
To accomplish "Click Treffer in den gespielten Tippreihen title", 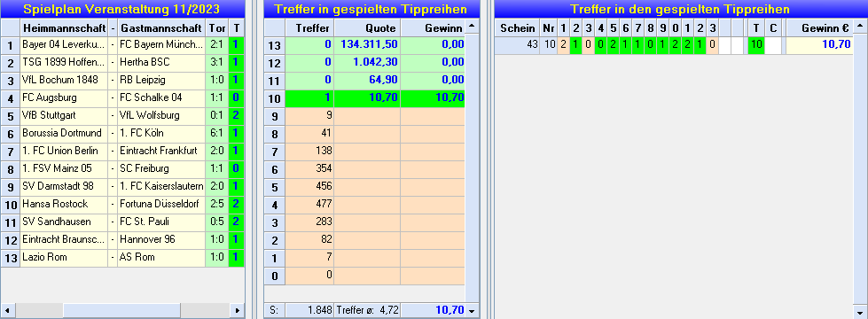I will [681, 9].
